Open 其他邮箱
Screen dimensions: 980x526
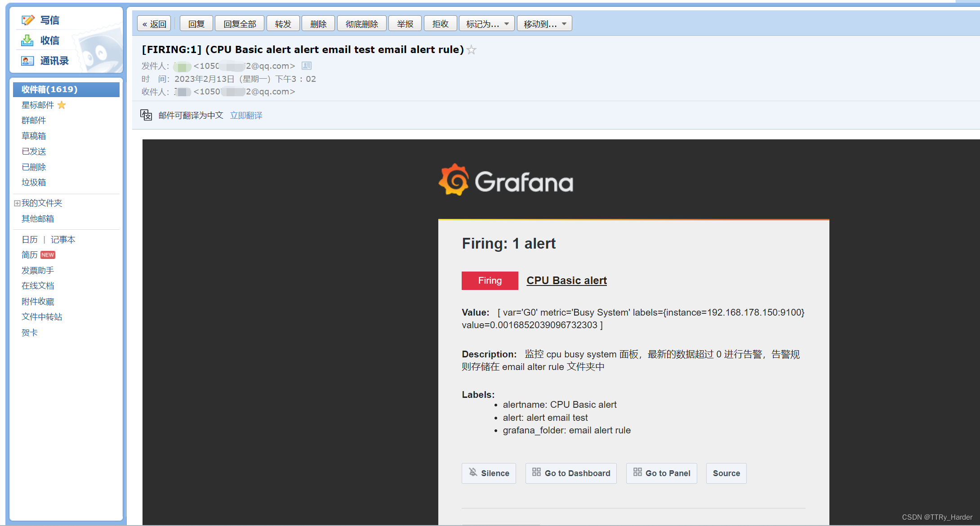coord(38,218)
